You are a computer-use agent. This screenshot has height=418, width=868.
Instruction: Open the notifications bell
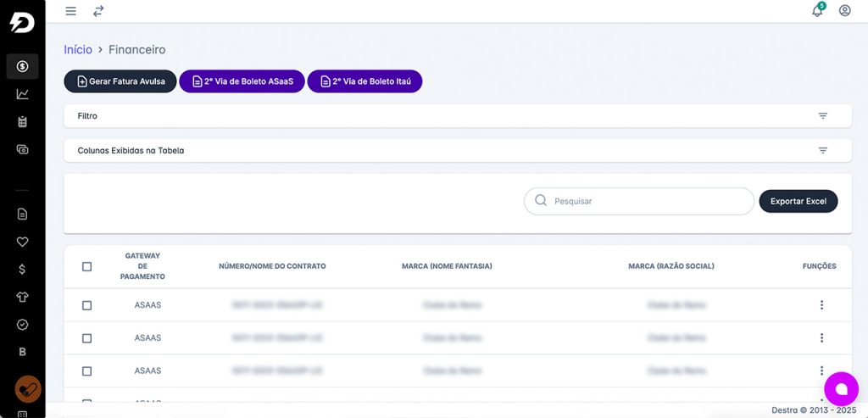tap(817, 11)
